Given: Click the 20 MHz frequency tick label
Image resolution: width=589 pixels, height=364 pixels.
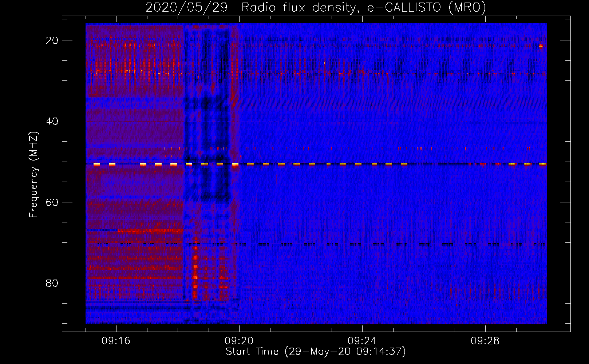Looking at the screenshot, I should (52, 40).
